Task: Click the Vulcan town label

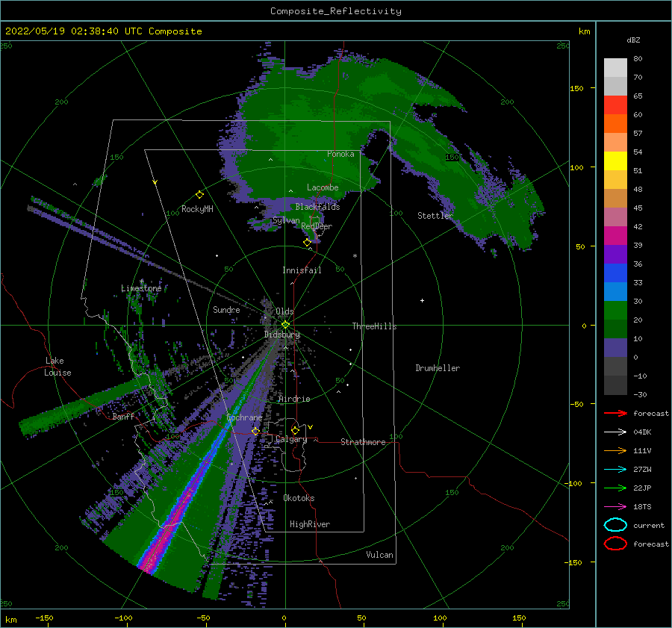Action: coord(380,555)
